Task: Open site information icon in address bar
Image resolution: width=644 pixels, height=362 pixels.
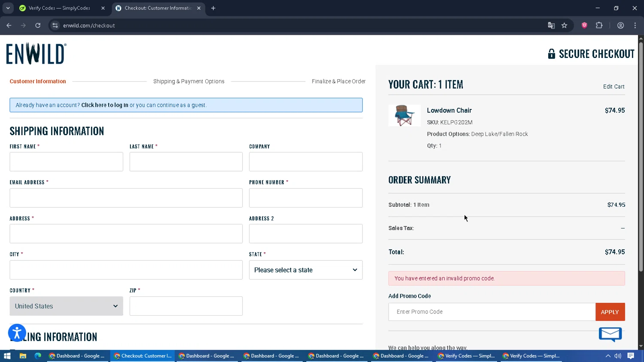Action: pos(55,25)
